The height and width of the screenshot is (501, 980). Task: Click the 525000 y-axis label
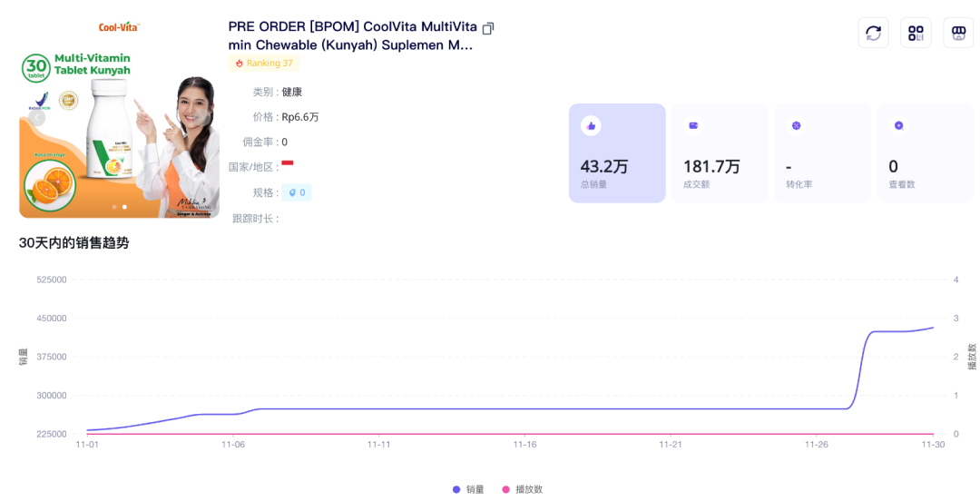coord(52,280)
